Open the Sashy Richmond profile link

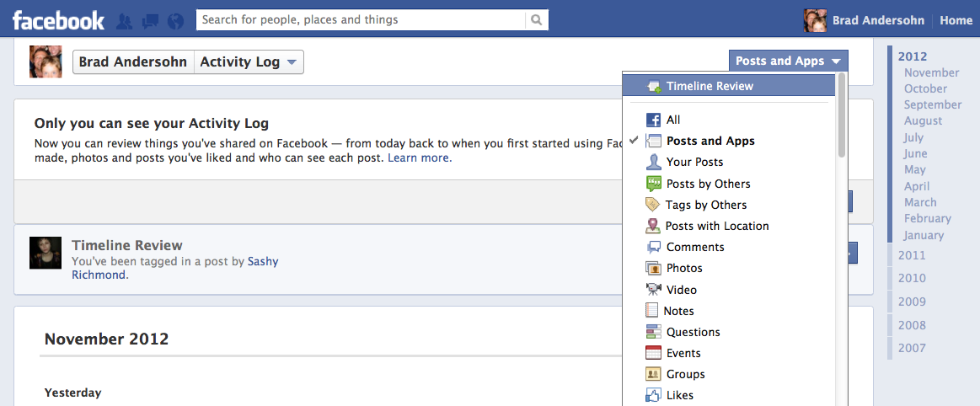263,262
